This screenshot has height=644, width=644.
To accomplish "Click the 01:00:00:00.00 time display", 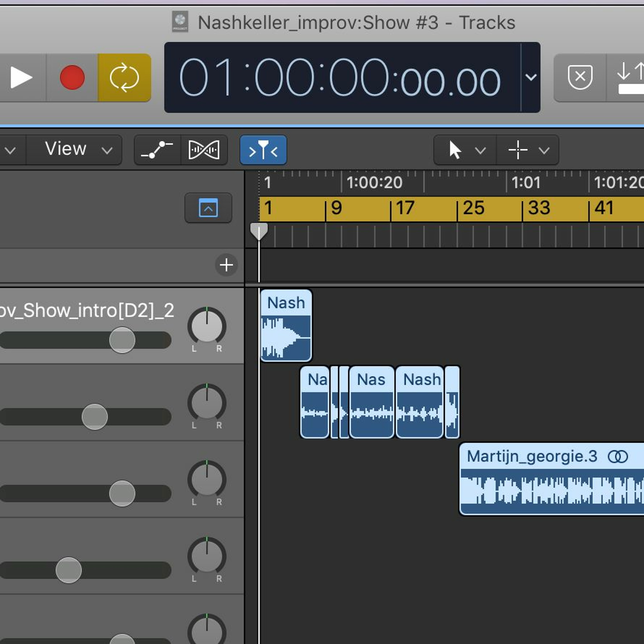I will point(340,77).
